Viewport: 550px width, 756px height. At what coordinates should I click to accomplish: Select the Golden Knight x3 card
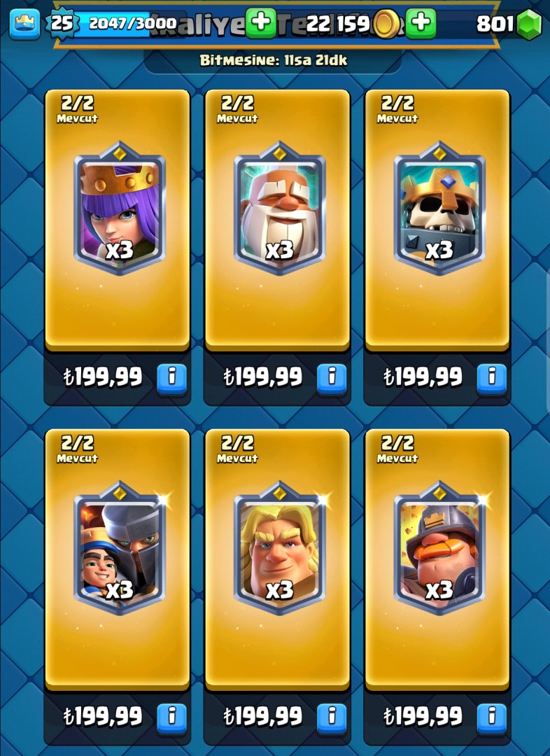pos(279,548)
